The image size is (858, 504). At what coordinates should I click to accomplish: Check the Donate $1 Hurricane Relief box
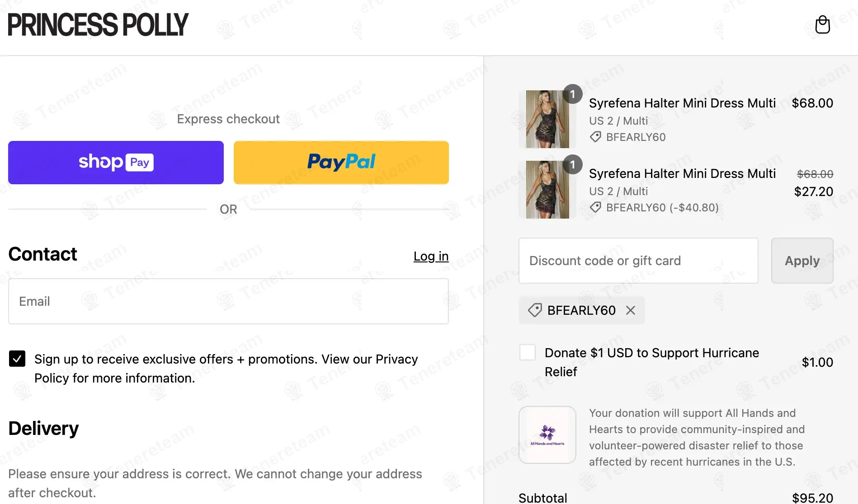point(528,352)
